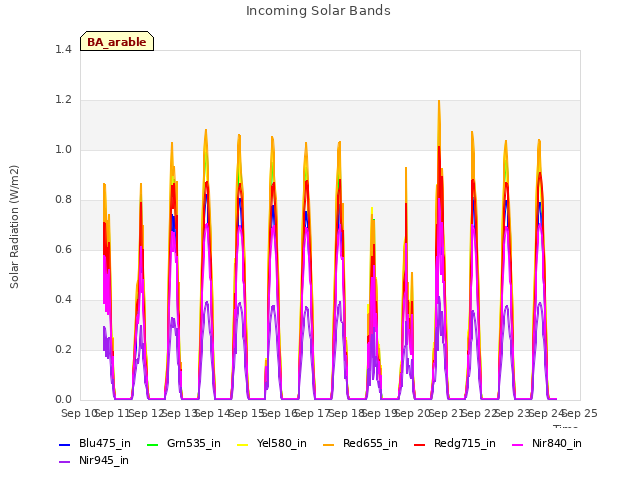Select the Nir840_in legend label
Image resolution: width=640 pixels, height=480 pixels.
(x=557, y=444)
